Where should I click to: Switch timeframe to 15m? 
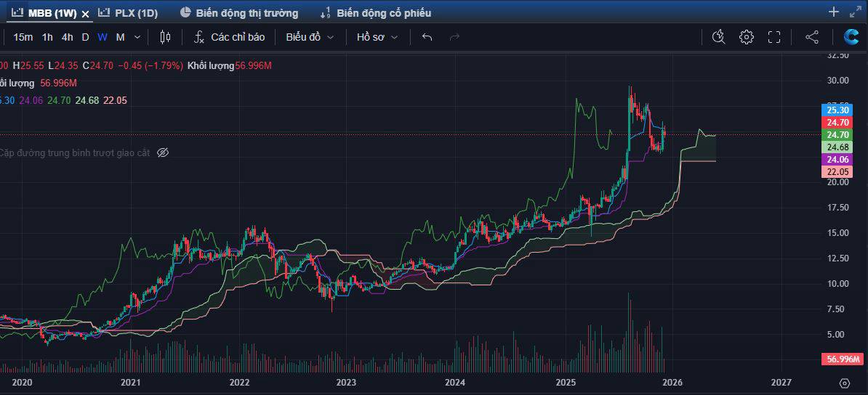coord(23,37)
